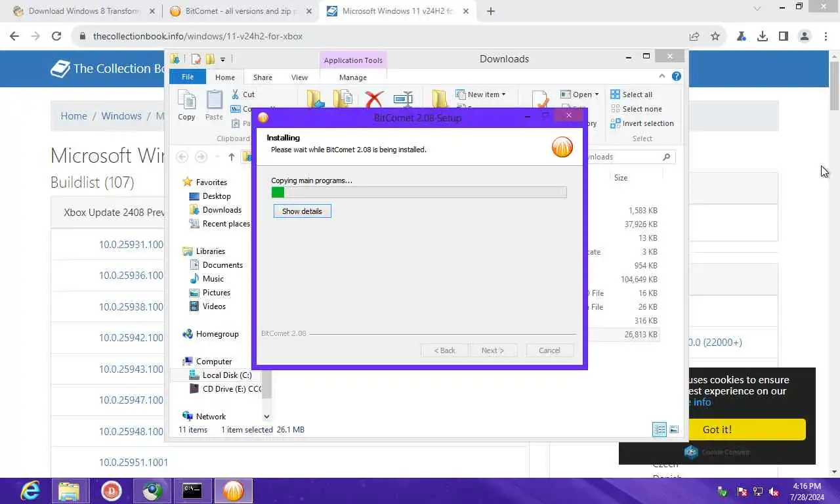The height and width of the screenshot is (504, 840).
Task: Click the Chrome reload page icon
Action: [x=56, y=37]
